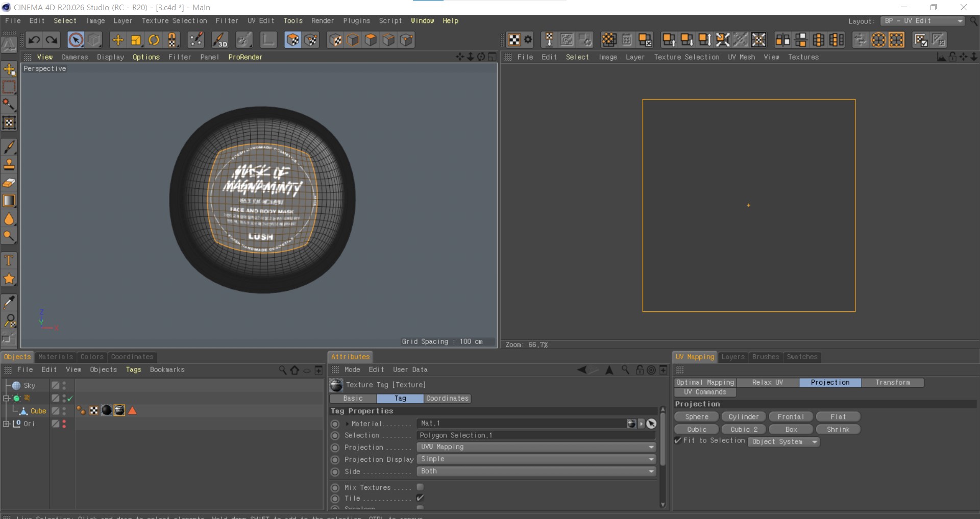The width and height of the screenshot is (980, 519).
Task: Click the Mat.1 material link field
Action: point(521,424)
